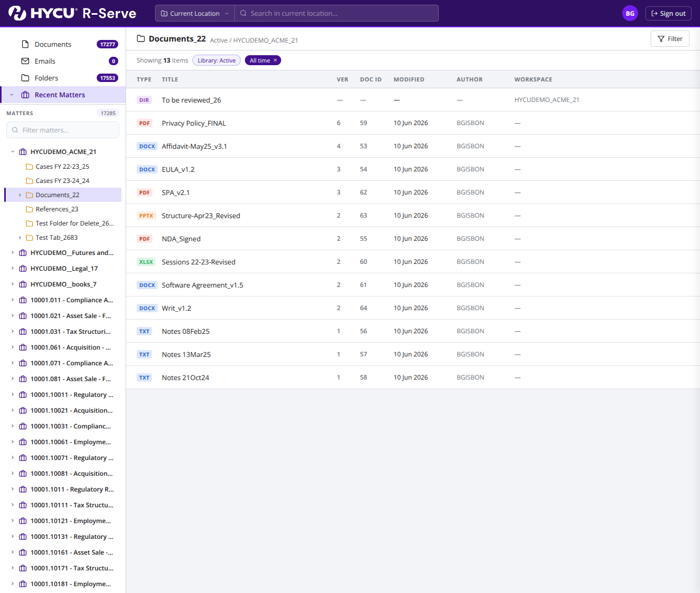700x593 pixels.
Task: Click the Emails envelope icon in sidebar
Action: coord(25,61)
